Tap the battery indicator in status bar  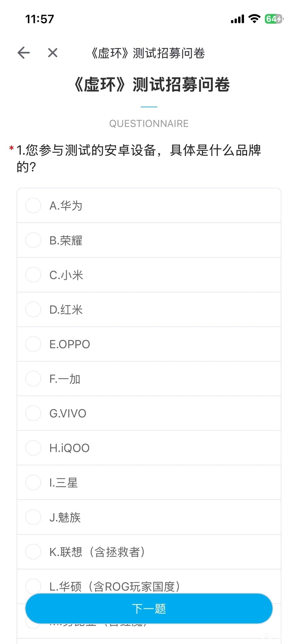pyautogui.click(x=273, y=19)
